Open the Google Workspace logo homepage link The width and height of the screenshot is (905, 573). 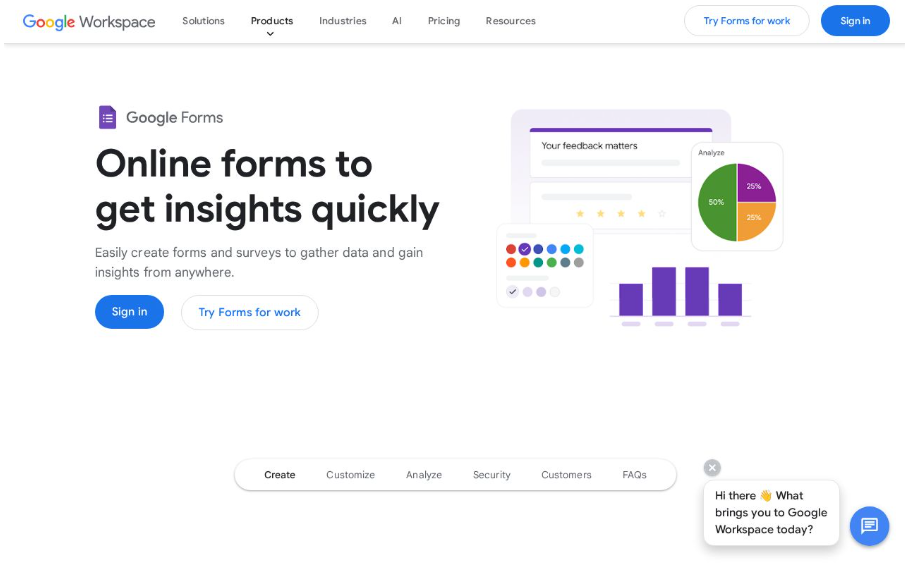click(89, 21)
